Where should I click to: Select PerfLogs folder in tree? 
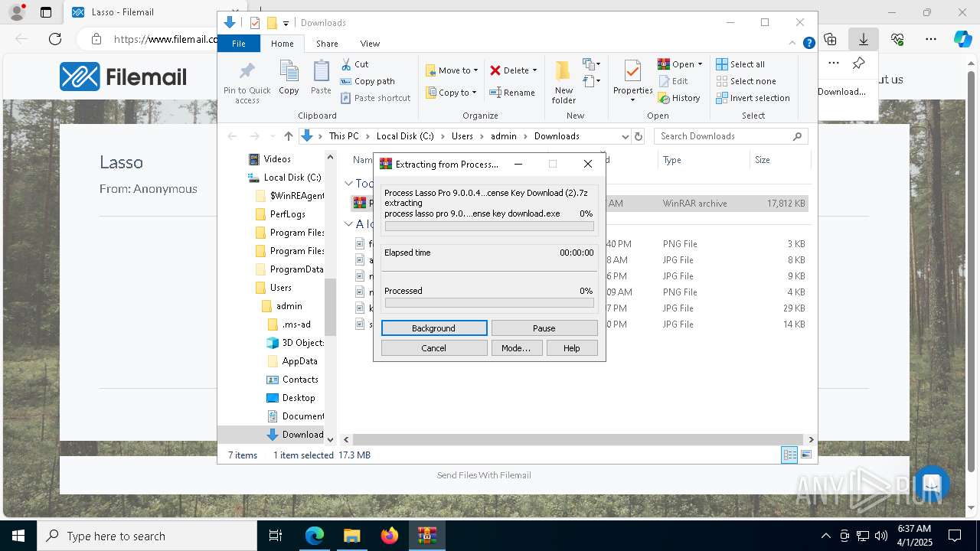click(x=280, y=214)
